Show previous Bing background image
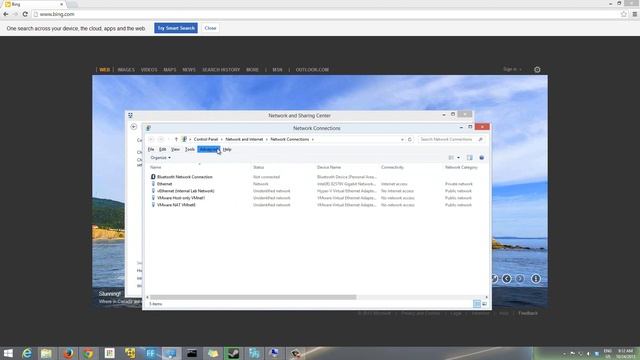The height and width of the screenshot is (360, 640). [507, 279]
